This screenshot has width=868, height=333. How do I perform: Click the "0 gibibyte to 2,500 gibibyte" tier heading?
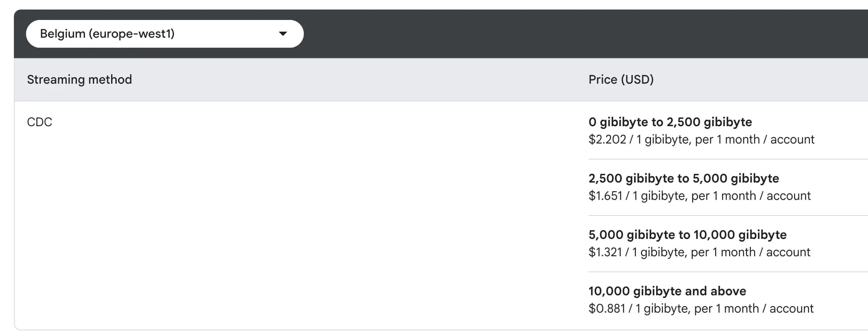tap(670, 122)
